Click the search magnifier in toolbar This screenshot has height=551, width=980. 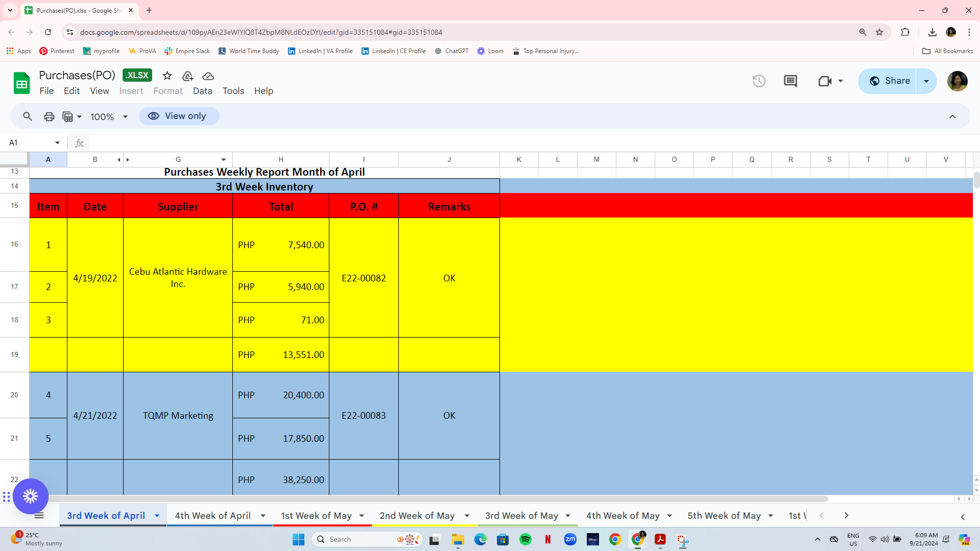[28, 116]
